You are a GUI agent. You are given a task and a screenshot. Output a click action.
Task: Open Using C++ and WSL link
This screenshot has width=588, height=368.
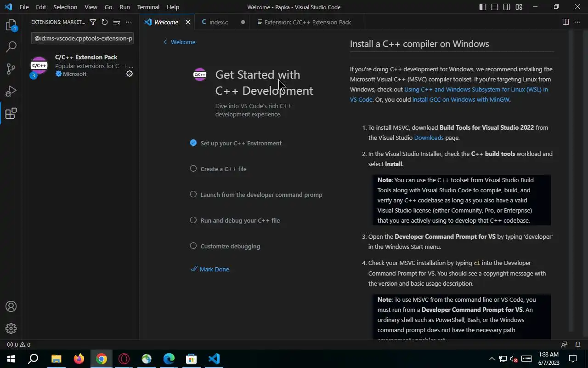click(x=476, y=89)
